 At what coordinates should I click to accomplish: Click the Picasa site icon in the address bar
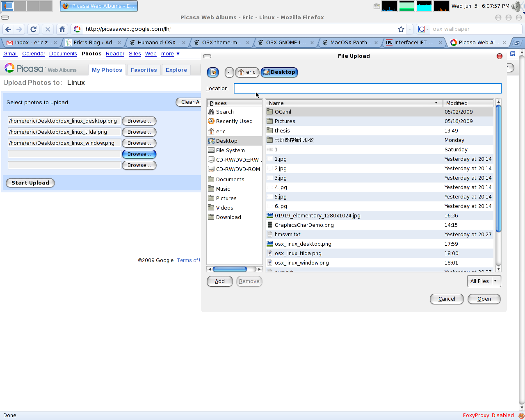(77, 29)
